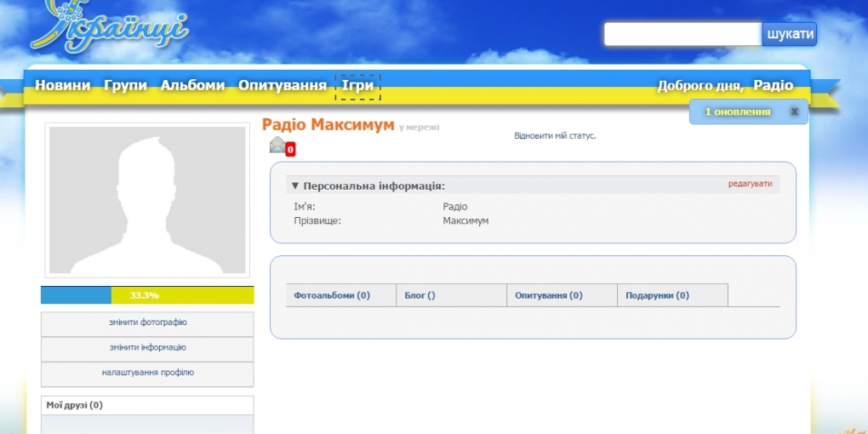Click the Прізвище value Максимум
The height and width of the screenshot is (434, 868).
coord(465,221)
